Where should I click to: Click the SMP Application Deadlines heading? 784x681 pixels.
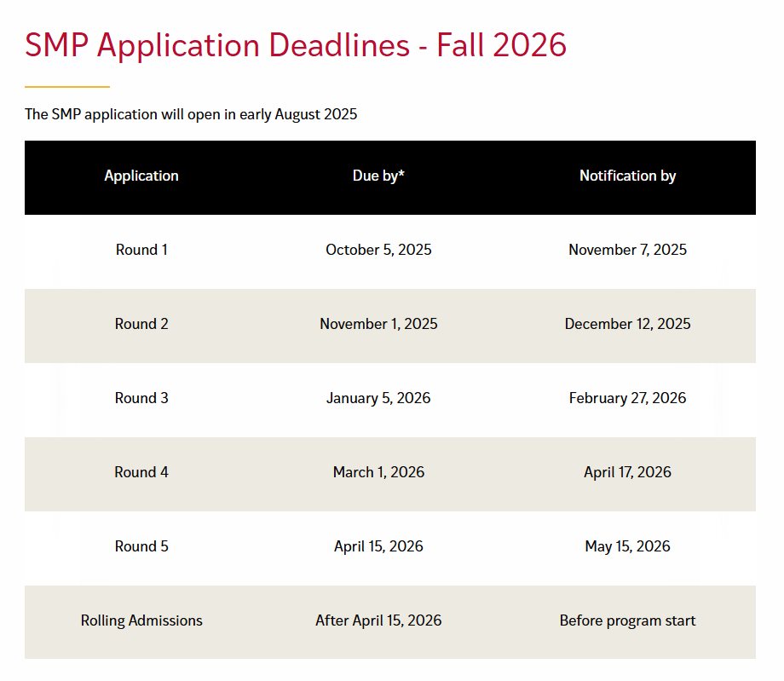[x=296, y=45]
